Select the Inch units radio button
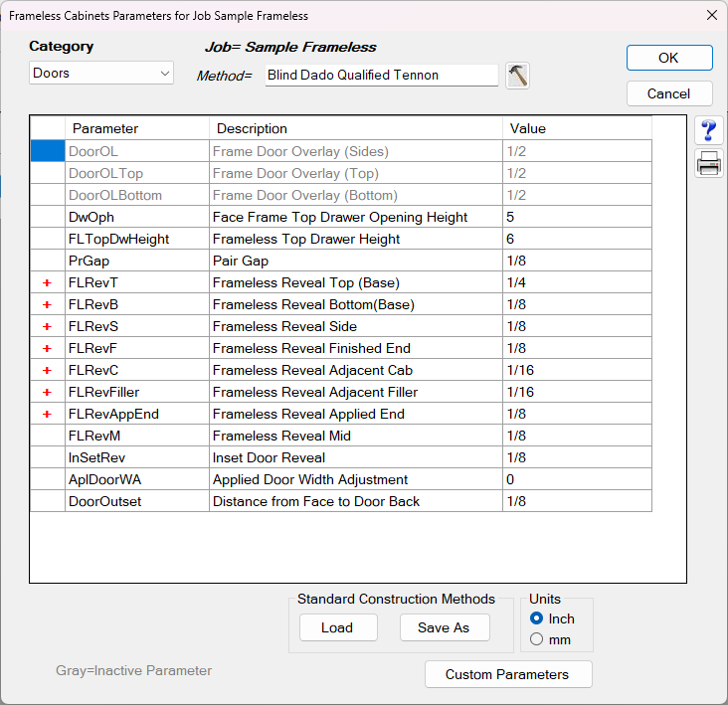The width and height of the screenshot is (728, 705). point(537,618)
